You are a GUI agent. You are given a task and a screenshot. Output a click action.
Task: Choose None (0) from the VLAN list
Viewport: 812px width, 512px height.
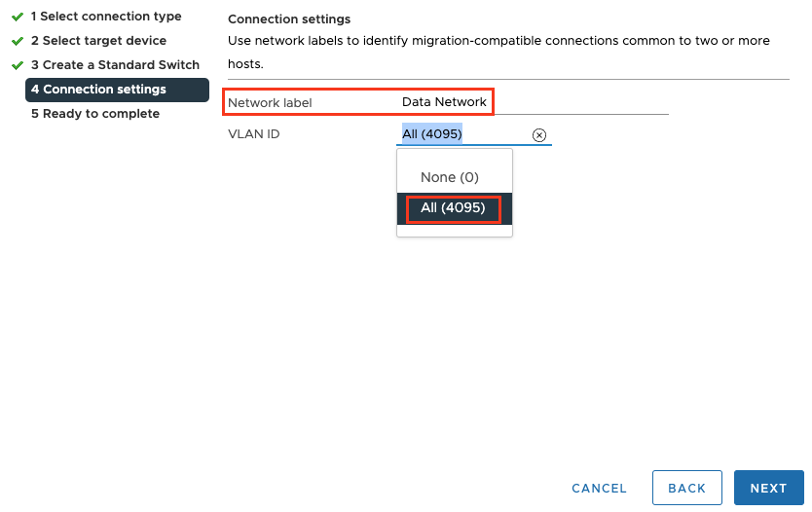[450, 177]
